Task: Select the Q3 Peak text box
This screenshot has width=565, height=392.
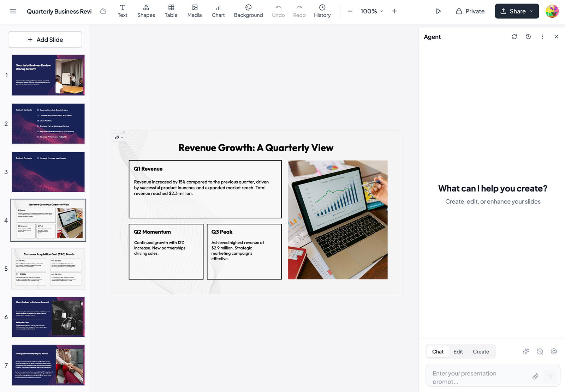Action: click(x=244, y=252)
